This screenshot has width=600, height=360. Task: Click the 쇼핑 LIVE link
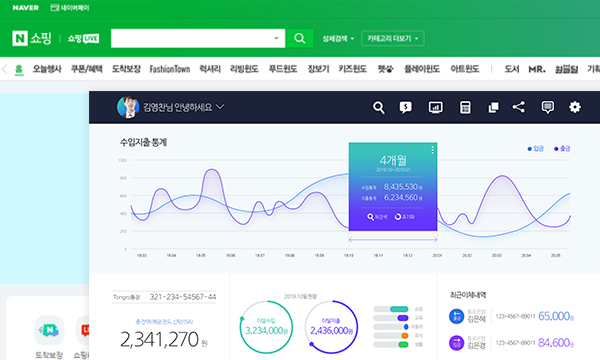(x=83, y=38)
